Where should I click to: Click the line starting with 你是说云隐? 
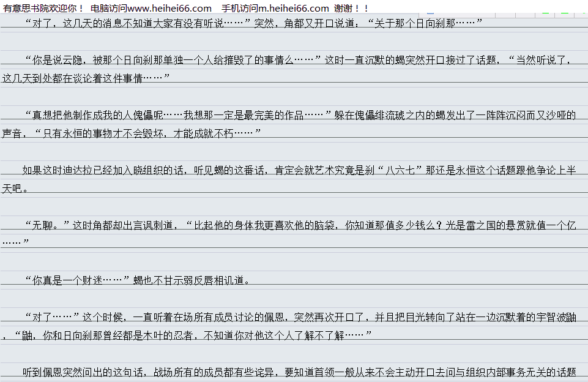coord(294,60)
